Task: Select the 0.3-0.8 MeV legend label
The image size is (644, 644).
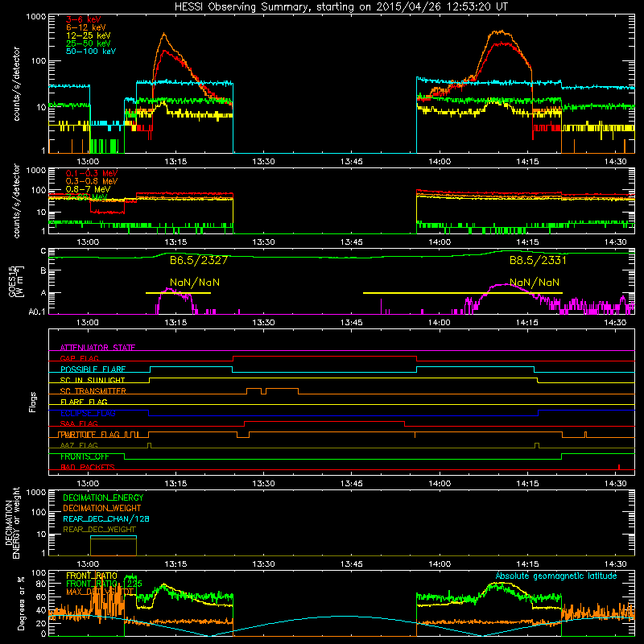Action: [x=92, y=181]
